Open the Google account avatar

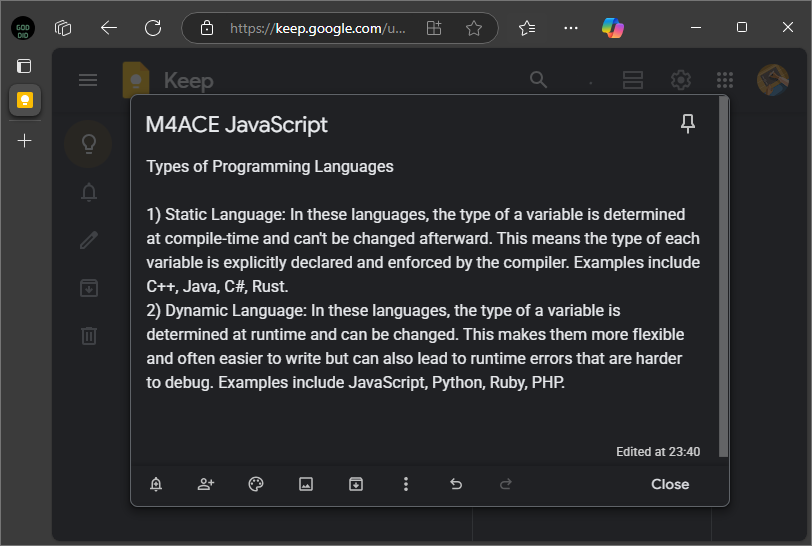coord(773,80)
